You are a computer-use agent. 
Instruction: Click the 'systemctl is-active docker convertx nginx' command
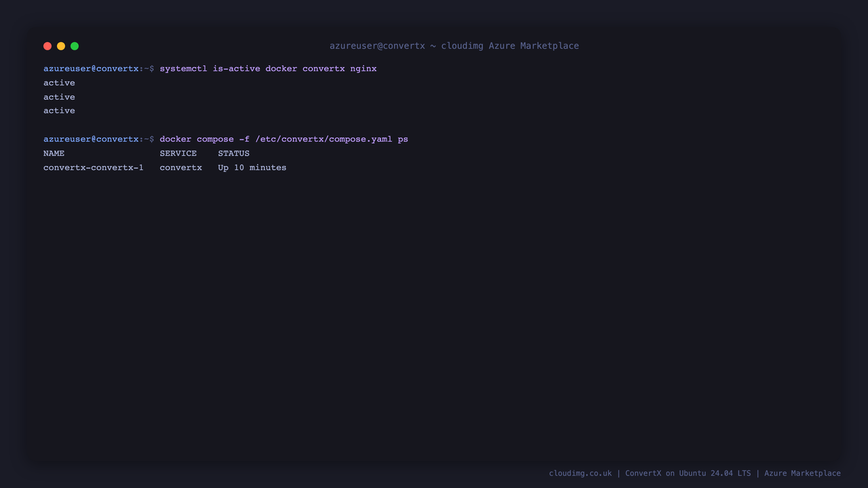(268, 68)
